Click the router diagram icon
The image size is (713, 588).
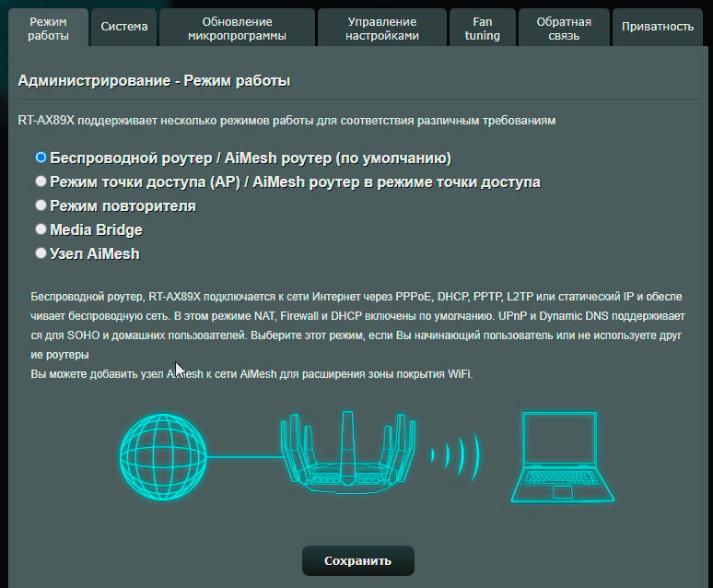point(348,453)
